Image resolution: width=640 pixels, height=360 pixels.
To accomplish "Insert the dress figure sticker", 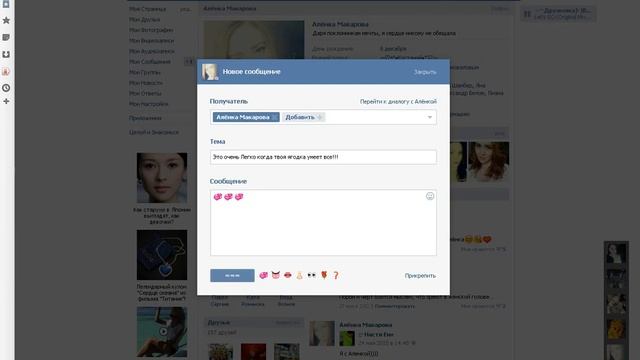I will 300,276.
